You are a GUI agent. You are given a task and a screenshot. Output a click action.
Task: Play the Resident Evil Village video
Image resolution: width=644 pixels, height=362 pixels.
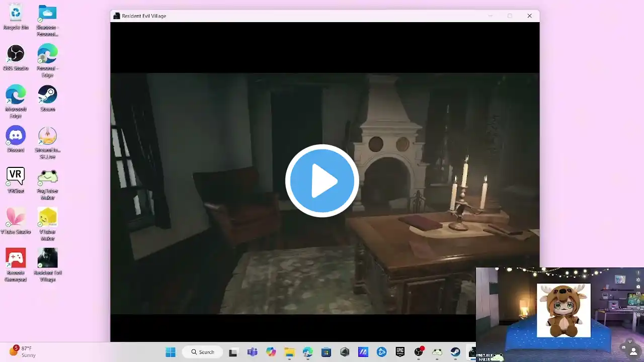322,180
